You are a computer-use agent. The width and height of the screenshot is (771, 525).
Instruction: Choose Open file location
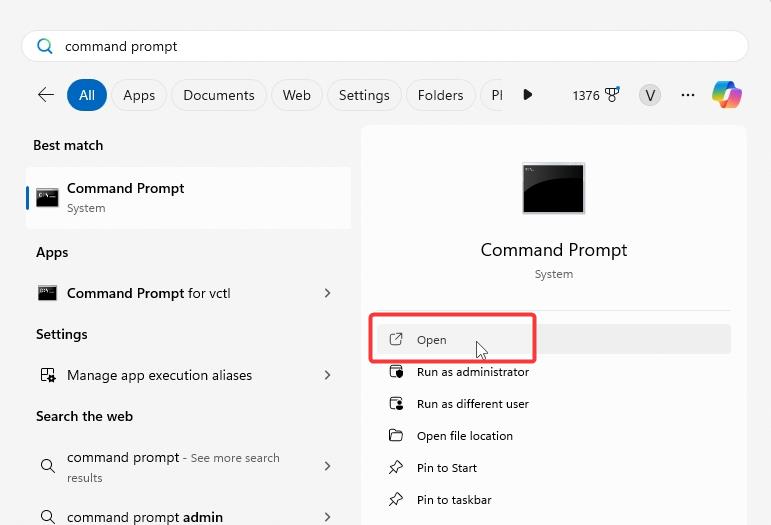(x=554, y=436)
